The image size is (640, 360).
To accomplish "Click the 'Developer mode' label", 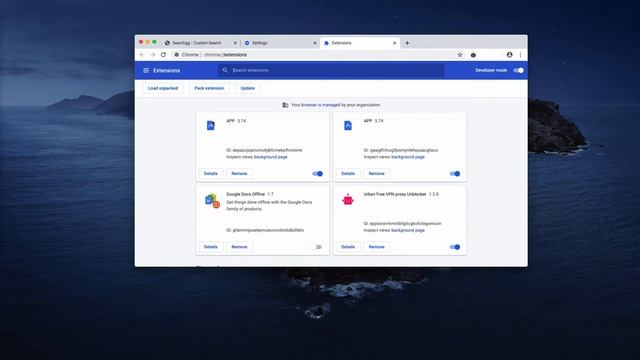I will pyautogui.click(x=491, y=70).
